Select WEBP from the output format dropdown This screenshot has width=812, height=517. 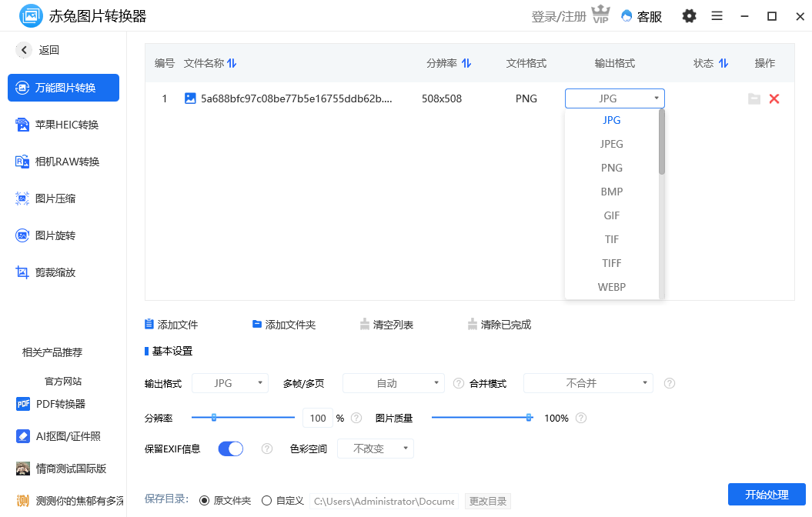pyautogui.click(x=611, y=286)
